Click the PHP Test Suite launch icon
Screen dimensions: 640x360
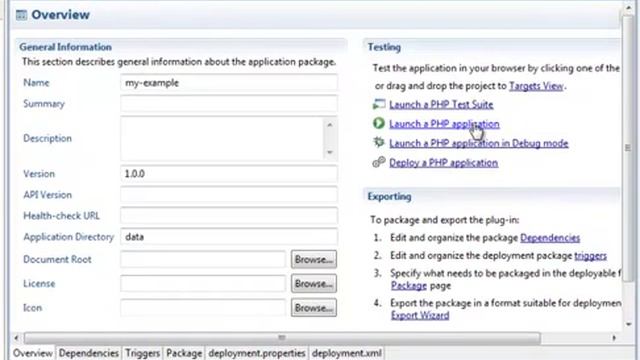379,104
